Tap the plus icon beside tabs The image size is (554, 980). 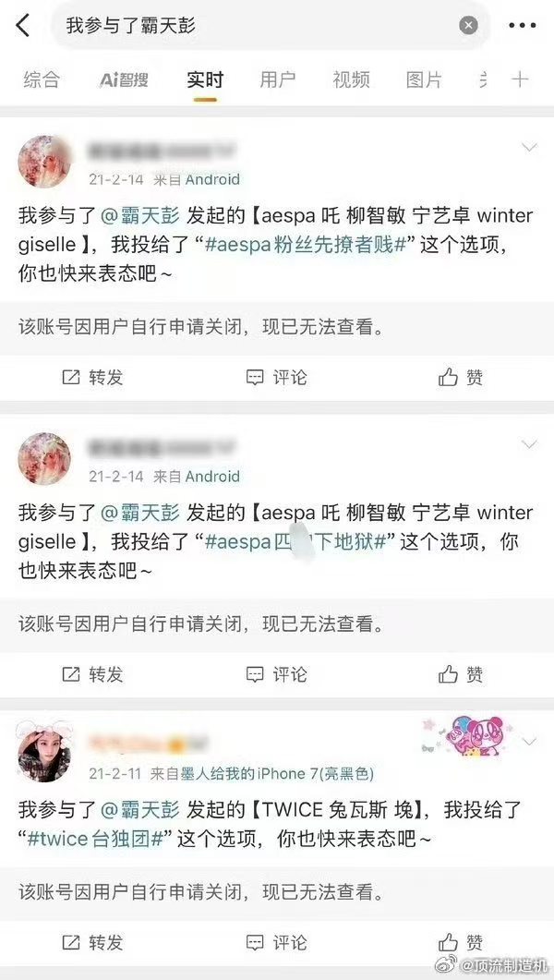520,79
